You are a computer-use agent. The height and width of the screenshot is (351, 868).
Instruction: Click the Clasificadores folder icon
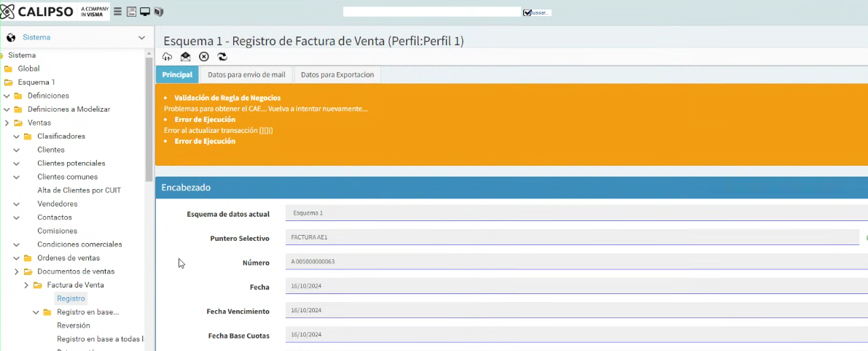coord(28,136)
